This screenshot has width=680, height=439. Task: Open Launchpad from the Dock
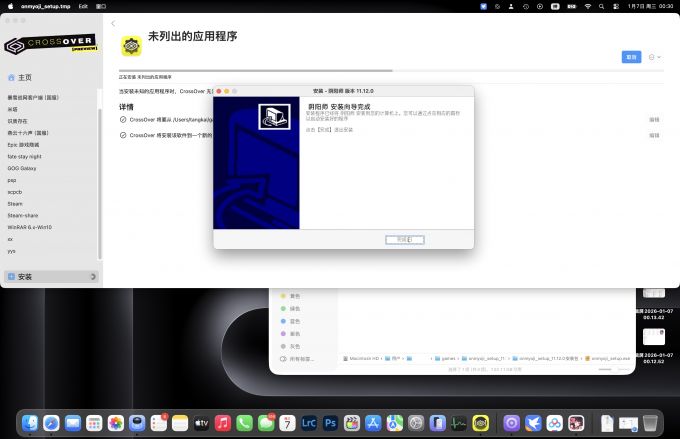[x=94, y=423]
